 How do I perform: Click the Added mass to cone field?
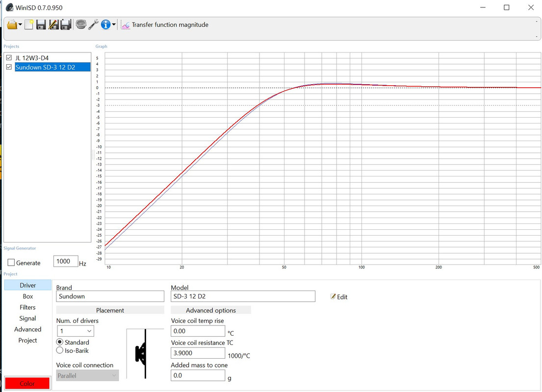(198, 375)
